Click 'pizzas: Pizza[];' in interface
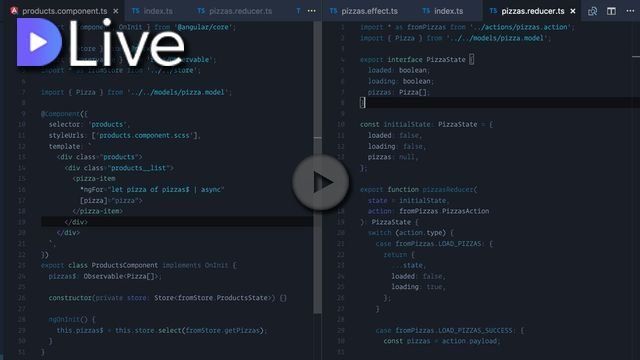This screenshot has height=360, width=640. tap(398, 92)
